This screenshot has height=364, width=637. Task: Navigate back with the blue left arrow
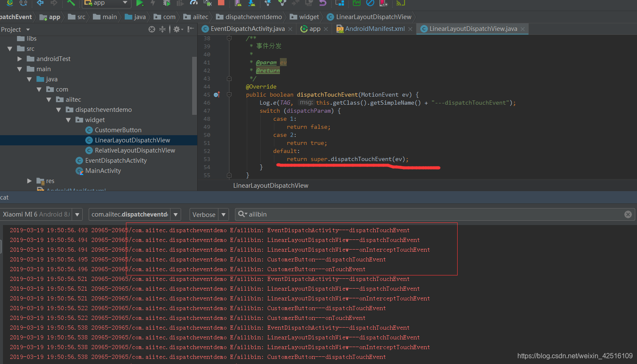click(40, 3)
